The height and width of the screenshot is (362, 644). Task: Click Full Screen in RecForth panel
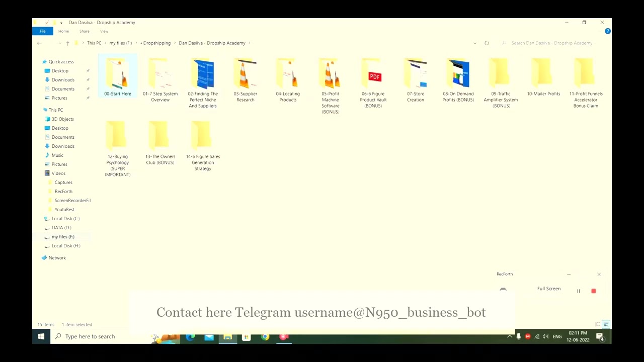pos(548,289)
